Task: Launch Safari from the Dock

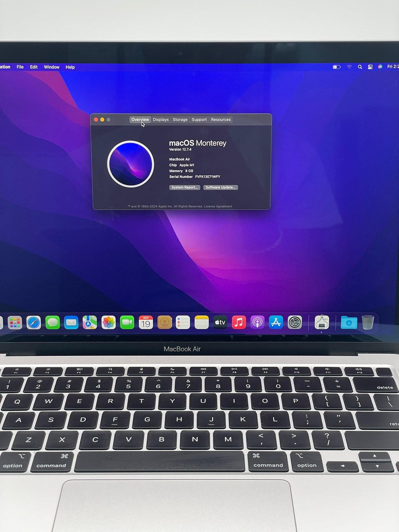Action: point(34,322)
